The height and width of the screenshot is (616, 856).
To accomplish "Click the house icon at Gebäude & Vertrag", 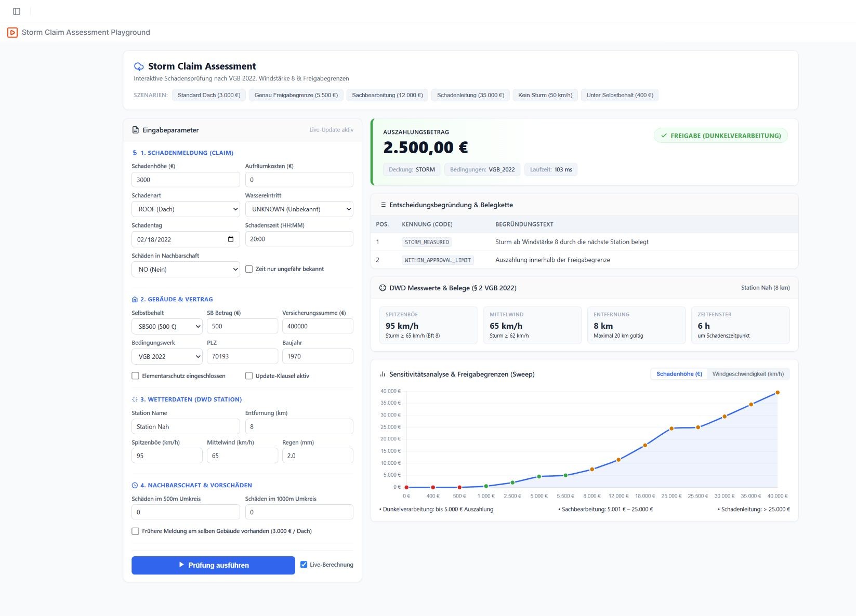I will point(135,299).
